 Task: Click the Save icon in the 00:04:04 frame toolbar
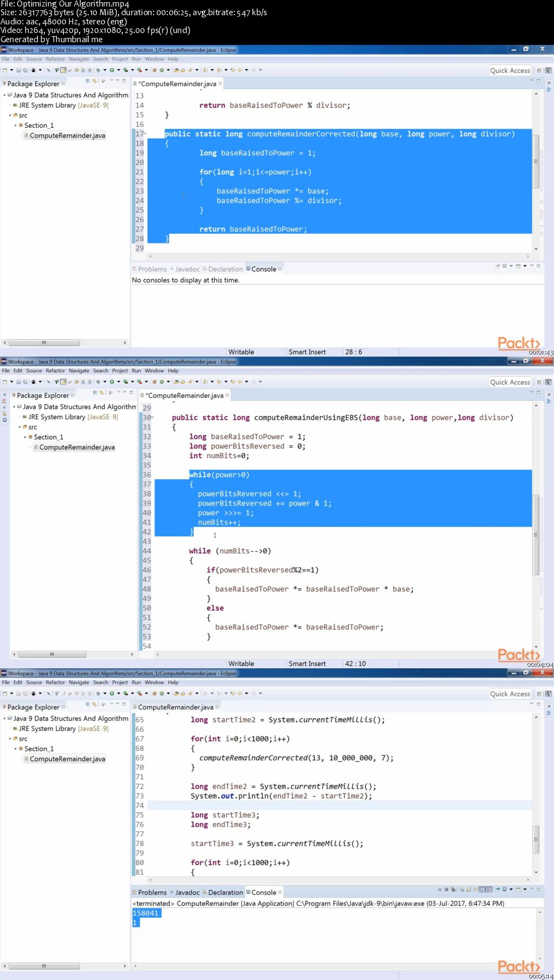tap(18, 382)
